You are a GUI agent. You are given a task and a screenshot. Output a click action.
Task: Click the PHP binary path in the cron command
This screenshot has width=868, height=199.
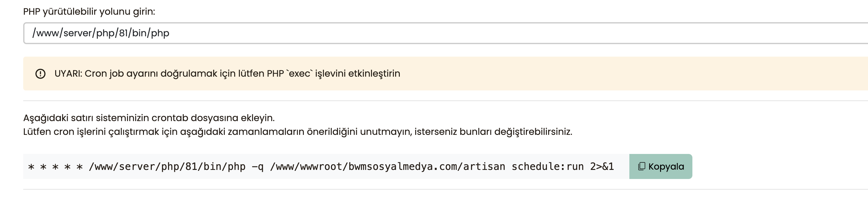pos(167,167)
